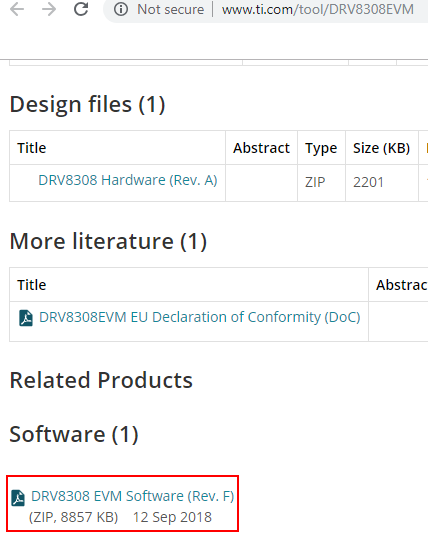Select the 2201 size value
This screenshot has width=428, height=541.
click(x=368, y=182)
